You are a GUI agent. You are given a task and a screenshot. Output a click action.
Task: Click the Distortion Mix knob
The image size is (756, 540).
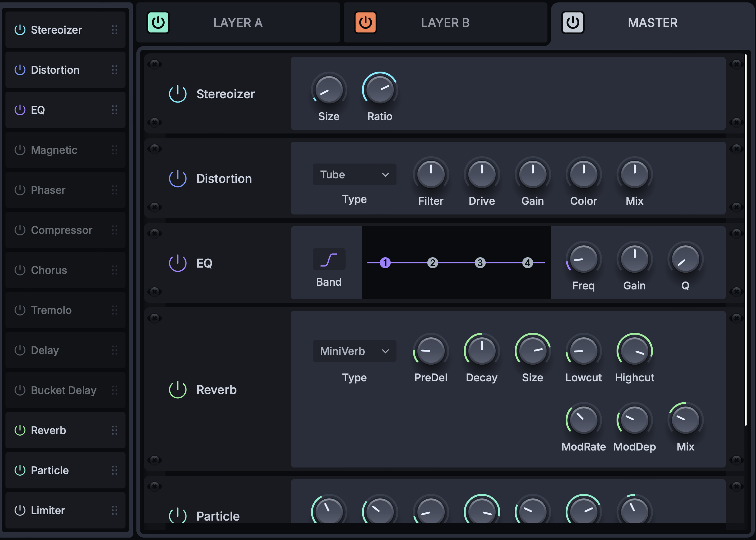(634, 174)
